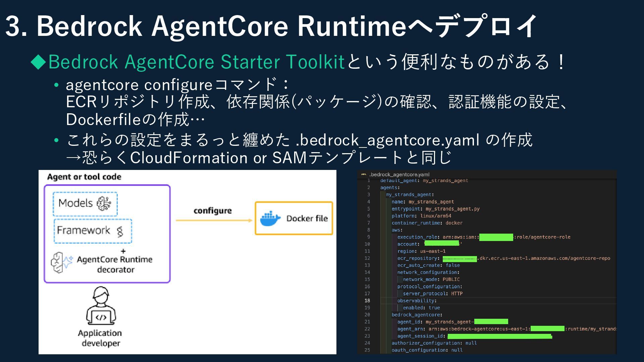Image resolution: width=644 pixels, height=362 pixels.
Task: Click the 'ecr_repository' line
Action: [503, 258]
